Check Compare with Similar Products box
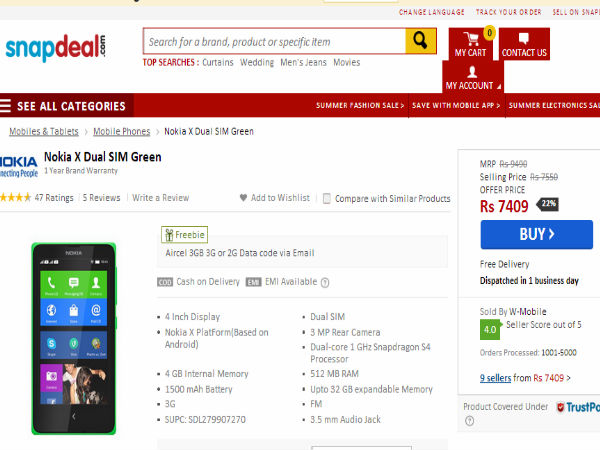 (327, 199)
